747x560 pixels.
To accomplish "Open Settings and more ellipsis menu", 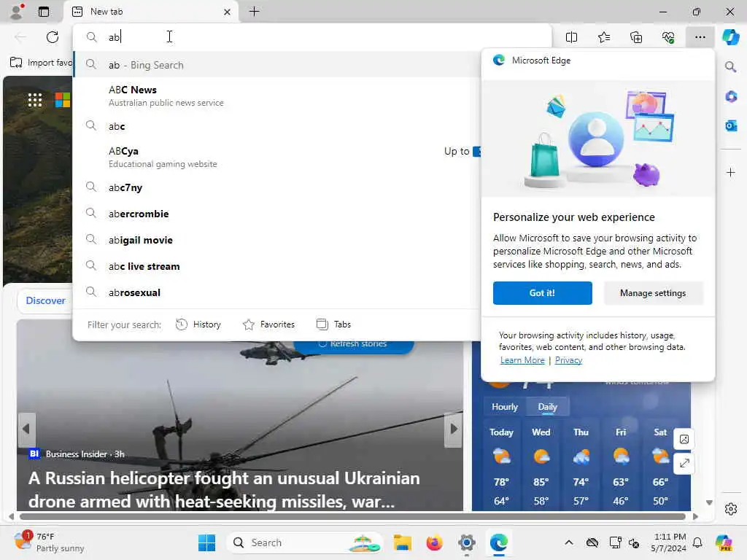I will (x=700, y=37).
